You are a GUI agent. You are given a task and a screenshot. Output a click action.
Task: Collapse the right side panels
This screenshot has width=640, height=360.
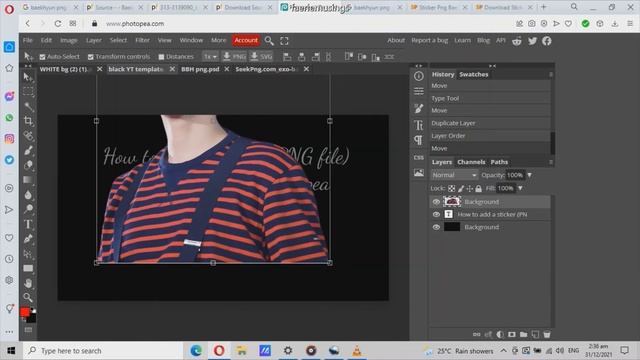click(492, 66)
